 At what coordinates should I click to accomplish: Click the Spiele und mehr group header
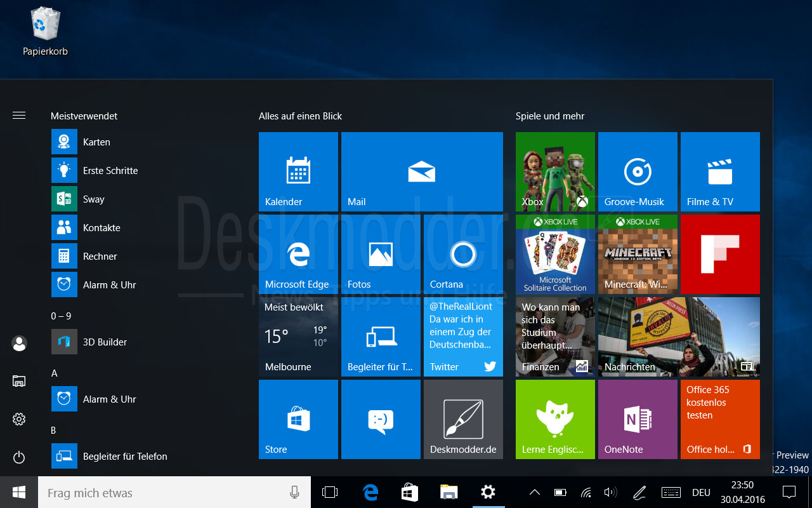550,116
